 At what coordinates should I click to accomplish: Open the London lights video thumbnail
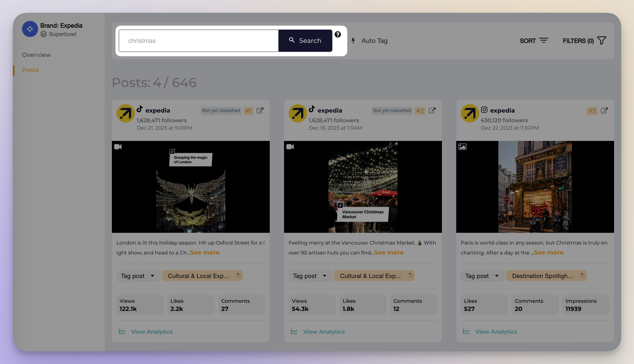click(x=191, y=187)
